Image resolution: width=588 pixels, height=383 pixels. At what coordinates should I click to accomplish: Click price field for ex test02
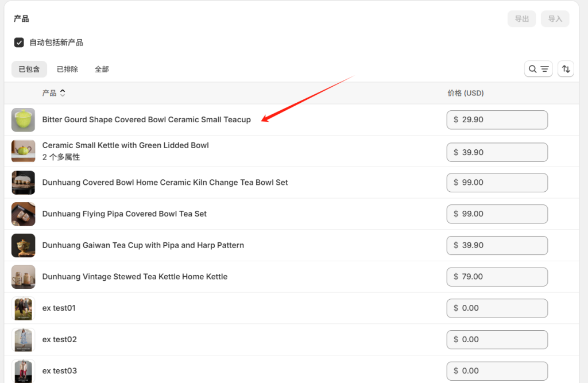click(497, 339)
